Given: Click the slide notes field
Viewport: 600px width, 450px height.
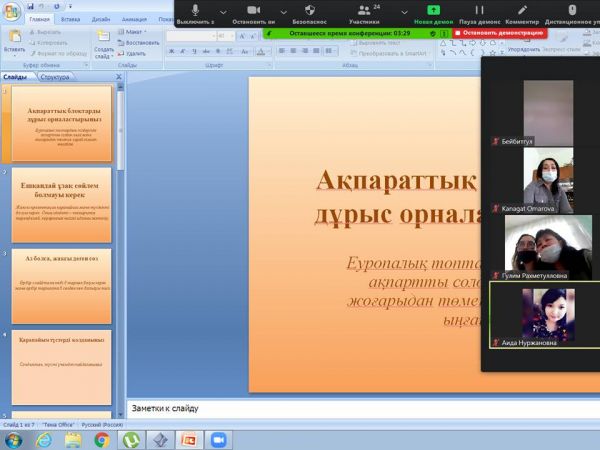Looking at the screenshot, I should click(x=300, y=408).
